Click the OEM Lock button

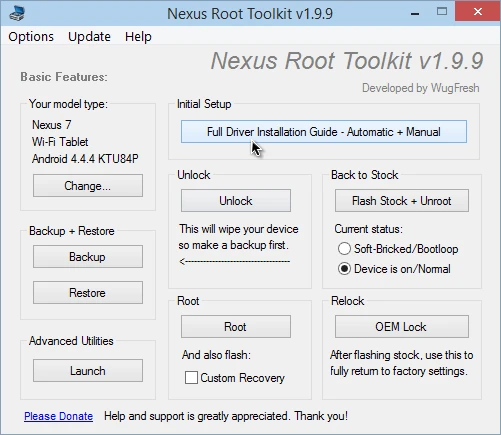[x=402, y=327]
